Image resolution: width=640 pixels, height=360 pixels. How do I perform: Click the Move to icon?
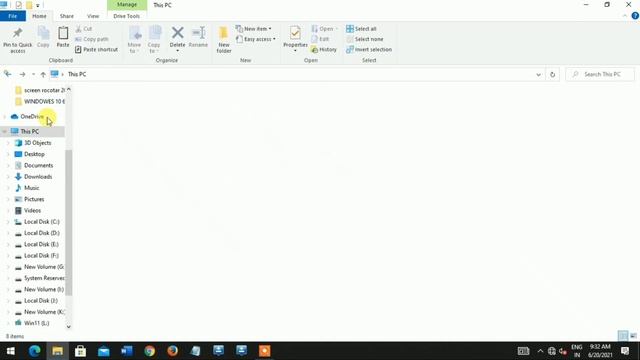[x=135, y=33]
